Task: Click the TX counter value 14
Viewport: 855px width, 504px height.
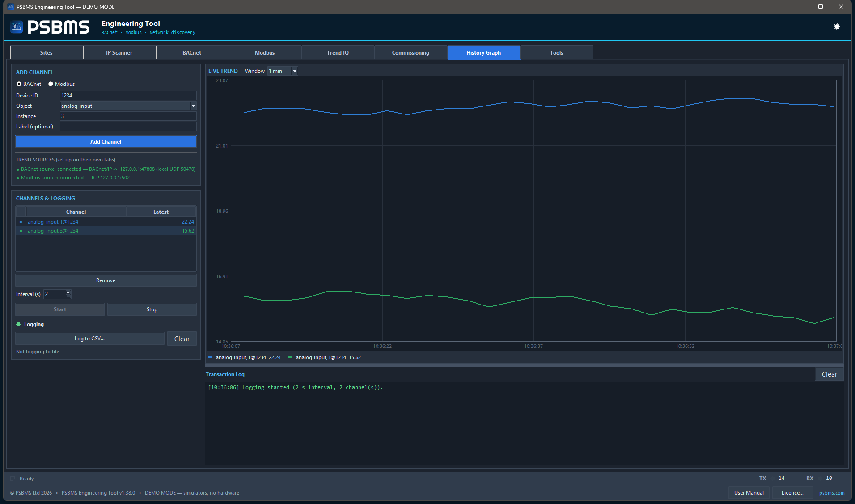Action: (x=782, y=479)
